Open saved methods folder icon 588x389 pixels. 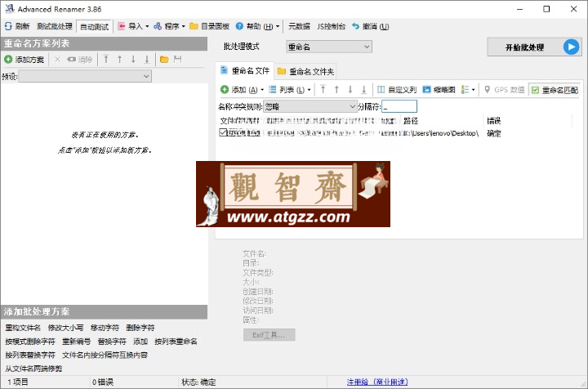click(164, 60)
